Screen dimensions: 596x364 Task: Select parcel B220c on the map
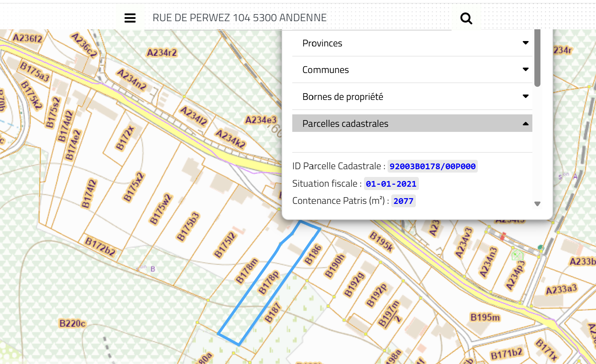click(72, 324)
